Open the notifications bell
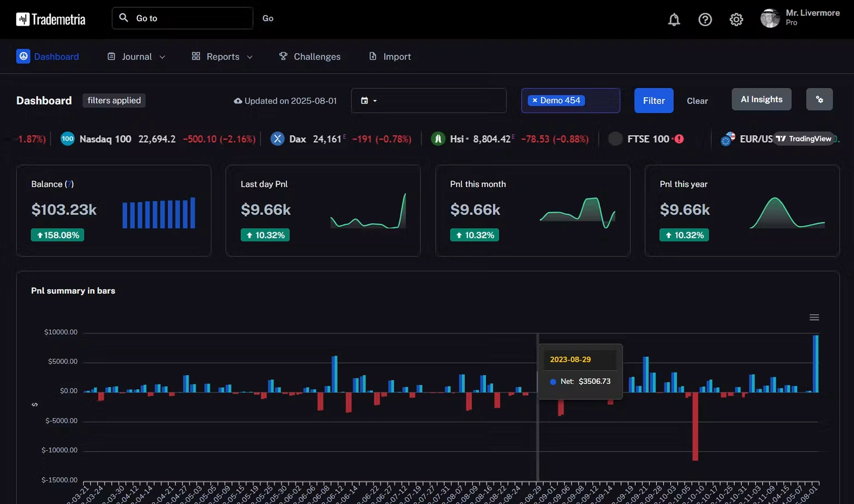The height and width of the screenshot is (504, 854). click(674, 20)
